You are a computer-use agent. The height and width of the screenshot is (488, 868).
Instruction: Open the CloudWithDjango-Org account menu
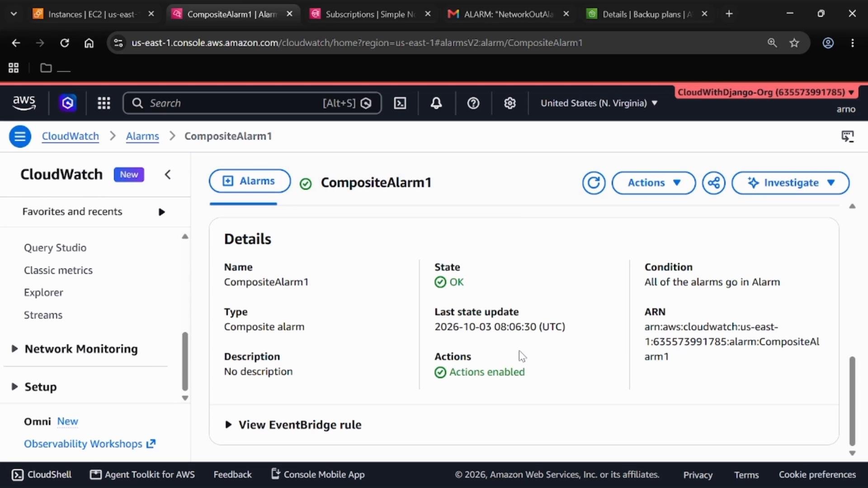pos(765,92)
